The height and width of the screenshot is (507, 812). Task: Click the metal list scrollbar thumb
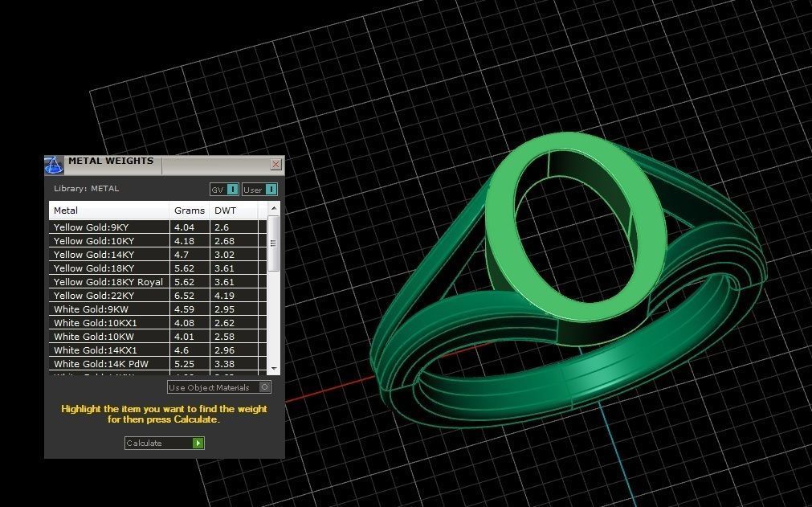pyautogui.click(x=274, y=243)
